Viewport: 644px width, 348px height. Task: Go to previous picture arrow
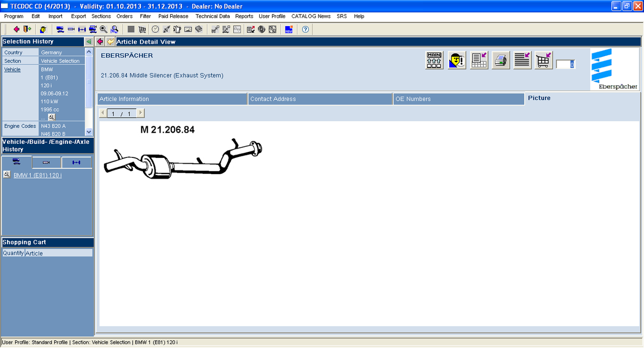tap(103, 114)
